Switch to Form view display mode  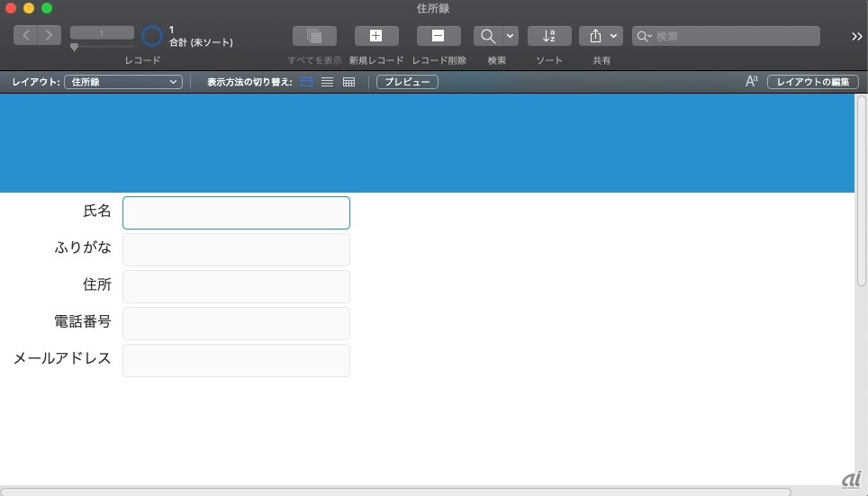pos(307,82)
